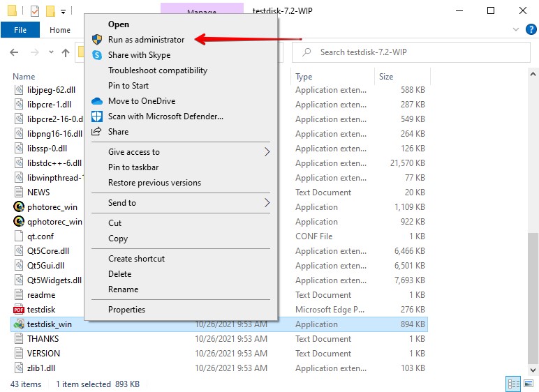This screenshot has height=392, width=539.
Task: Select Troubleshoot compatibility
Action: click(158, 70)
